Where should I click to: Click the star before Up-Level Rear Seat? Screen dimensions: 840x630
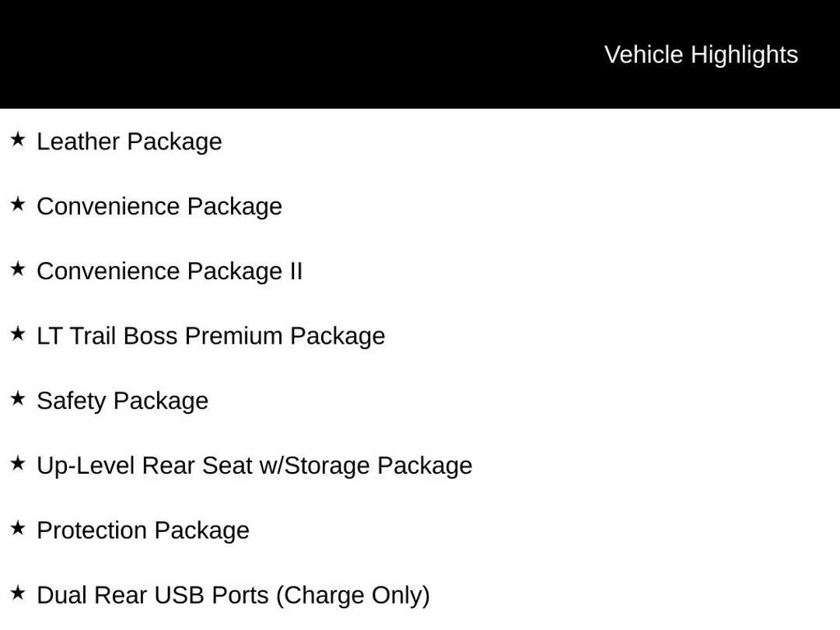point(18,464)
